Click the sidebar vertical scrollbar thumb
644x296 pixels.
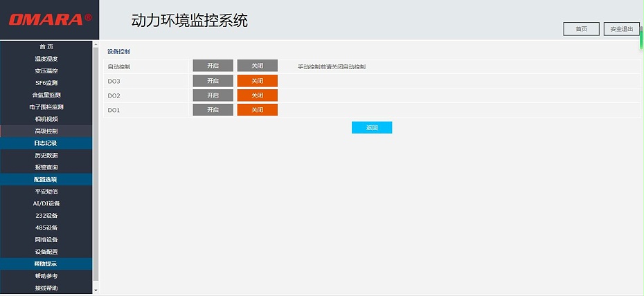point(96,163)
